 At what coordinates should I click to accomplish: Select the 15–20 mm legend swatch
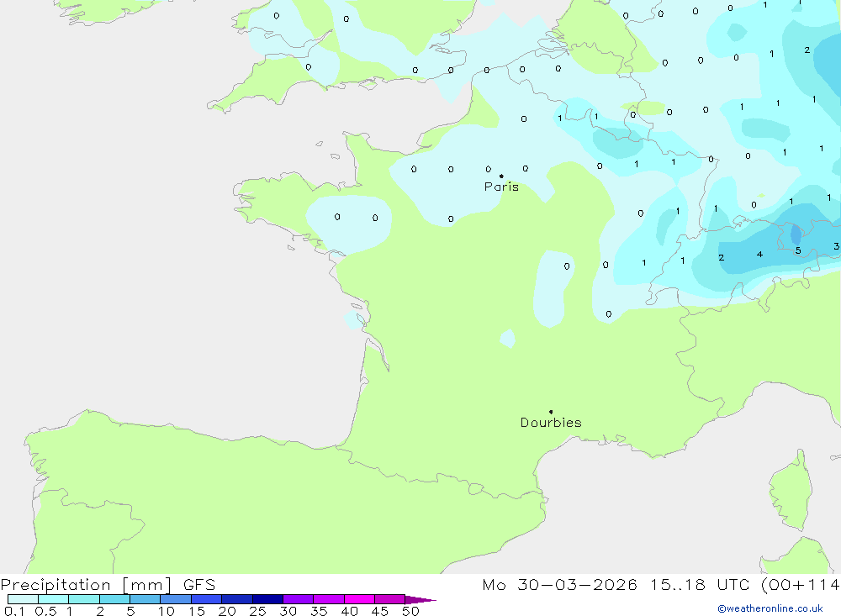point(207,599)
